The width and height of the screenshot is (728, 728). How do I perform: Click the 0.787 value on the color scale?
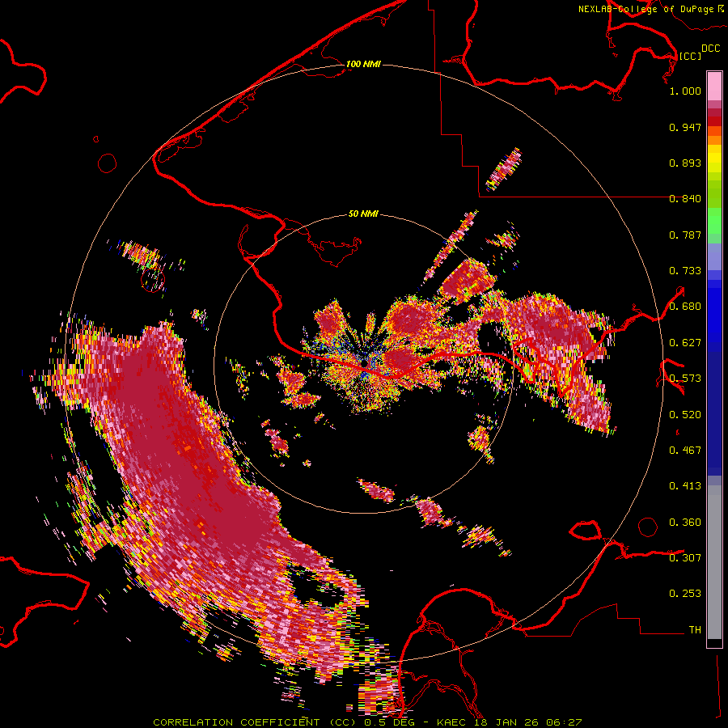[685, 235]
